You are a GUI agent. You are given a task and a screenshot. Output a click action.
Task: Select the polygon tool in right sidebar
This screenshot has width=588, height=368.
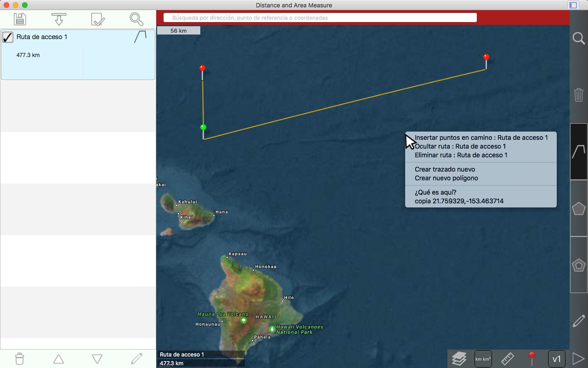point(579,208)
